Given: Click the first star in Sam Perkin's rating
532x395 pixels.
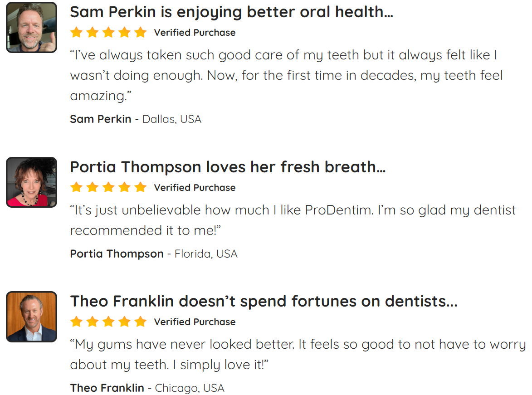Looking at the screenshot, I should pyautogui.click(x=76, y=33).
